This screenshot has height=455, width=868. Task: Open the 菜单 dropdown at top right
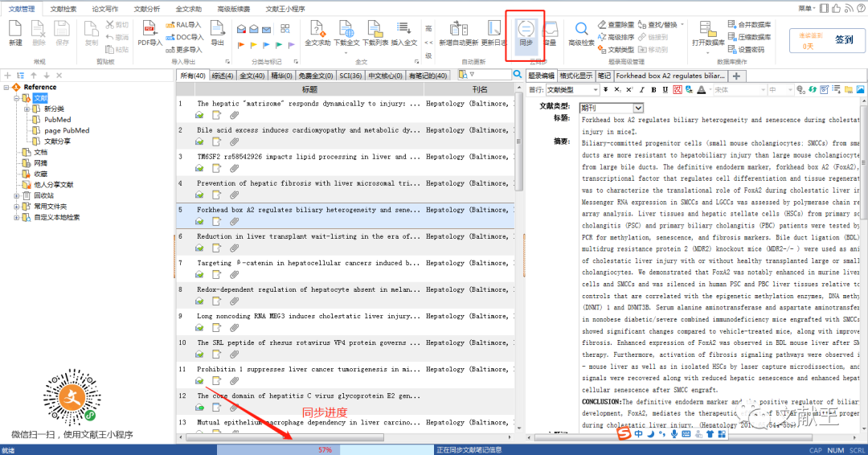point(807,8)
